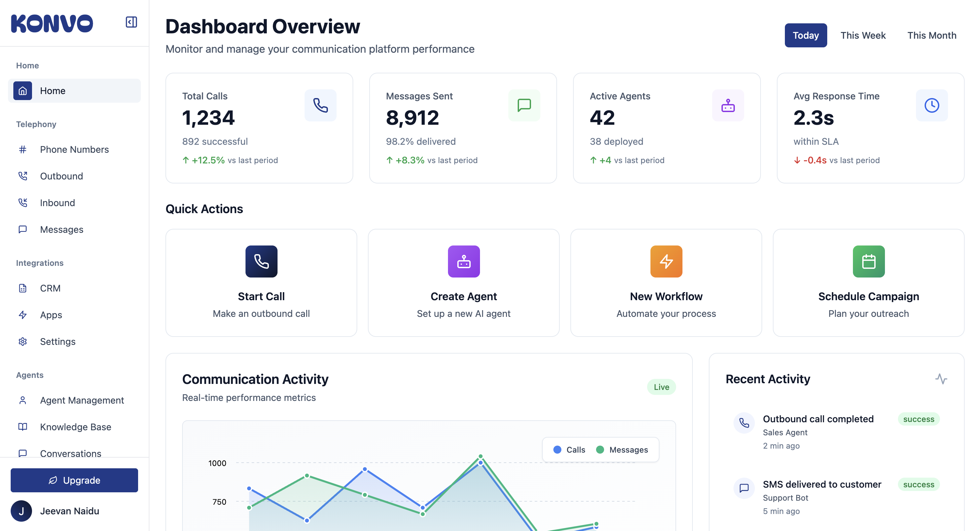Open Phone Numbers in the sidebar
This screenshot has height=531, width=980.
coord(74,149)
